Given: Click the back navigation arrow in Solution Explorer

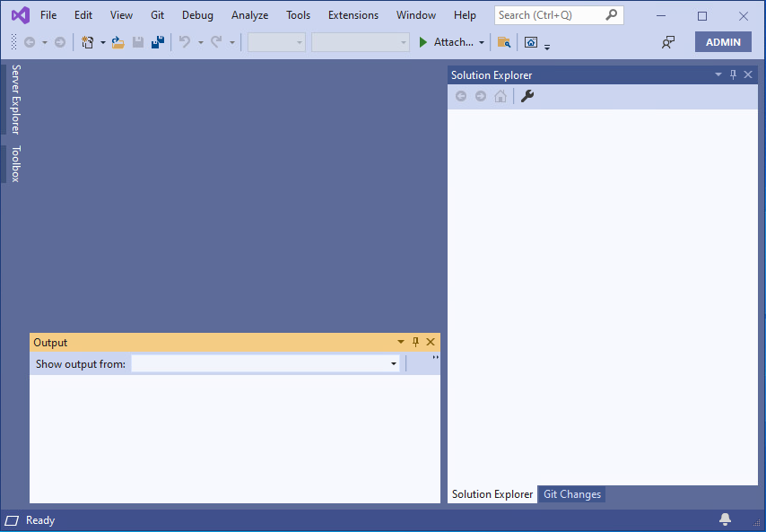Looking at the screenshot, I should [460, 96].
